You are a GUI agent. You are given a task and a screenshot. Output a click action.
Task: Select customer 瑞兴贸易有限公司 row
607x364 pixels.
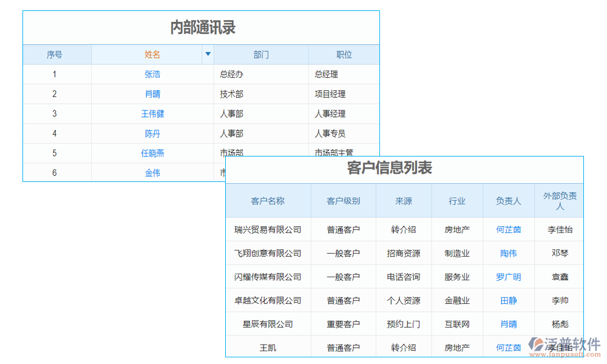268,229
